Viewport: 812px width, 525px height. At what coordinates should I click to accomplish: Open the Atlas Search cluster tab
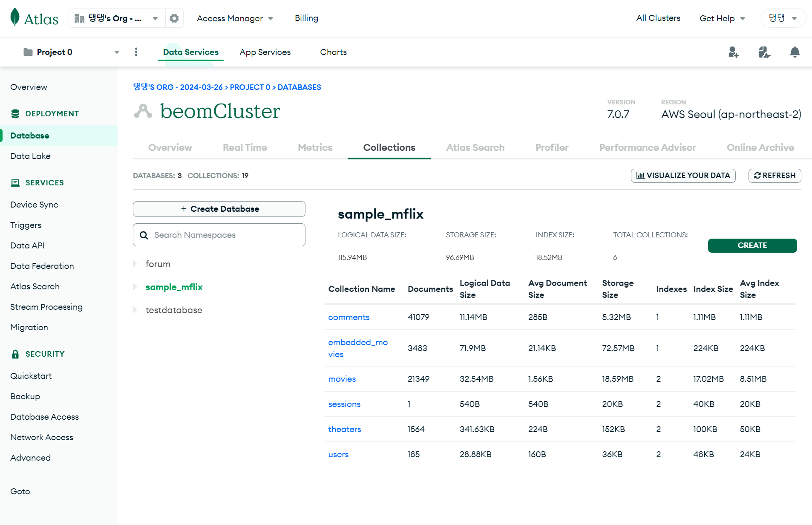tap(475, 147)
